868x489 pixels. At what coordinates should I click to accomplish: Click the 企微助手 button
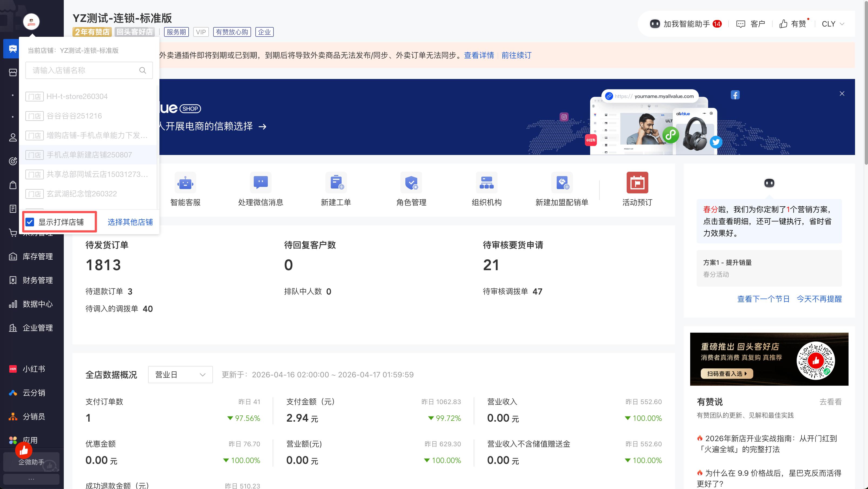click(x=31, y=462)
